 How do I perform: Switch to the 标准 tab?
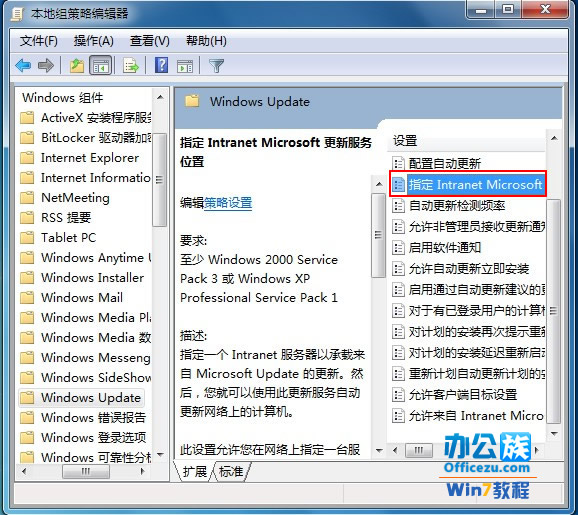pyautogui.click(x=231, y=471)
